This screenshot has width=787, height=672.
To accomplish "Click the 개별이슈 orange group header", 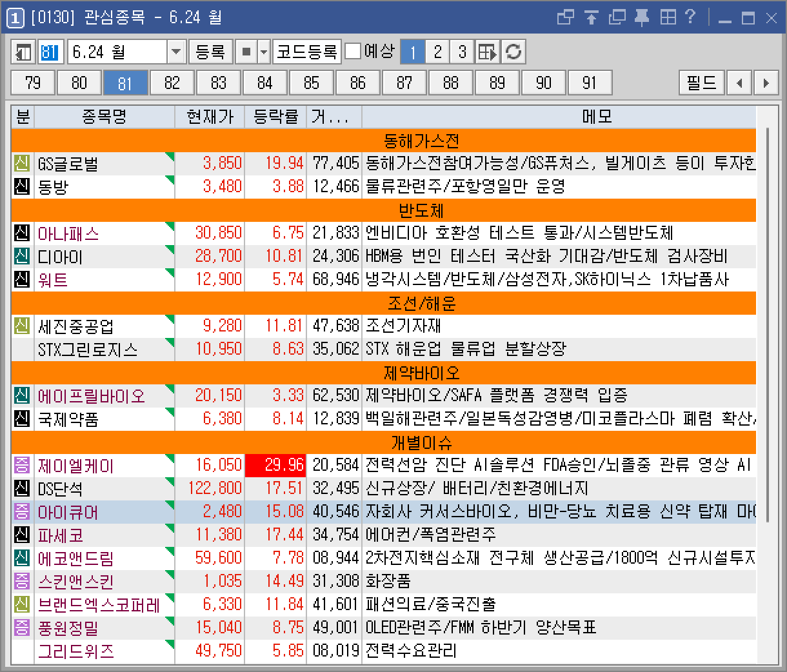I will coord(383,442).
